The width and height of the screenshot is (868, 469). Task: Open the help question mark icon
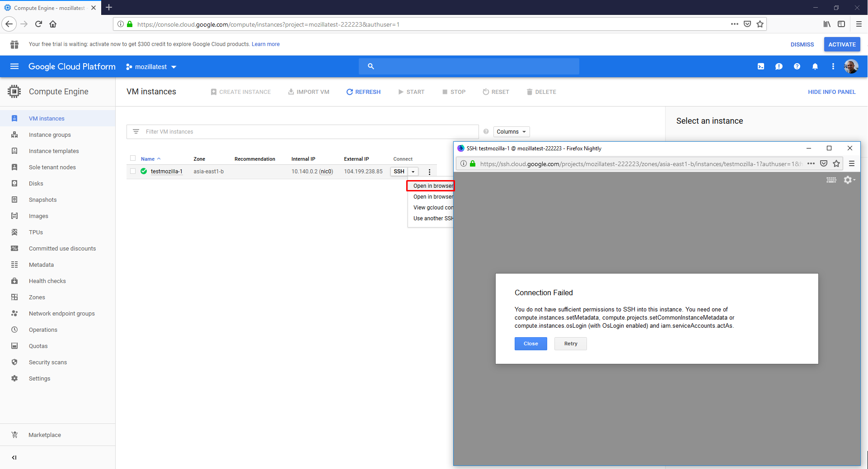tap(797, 66)
